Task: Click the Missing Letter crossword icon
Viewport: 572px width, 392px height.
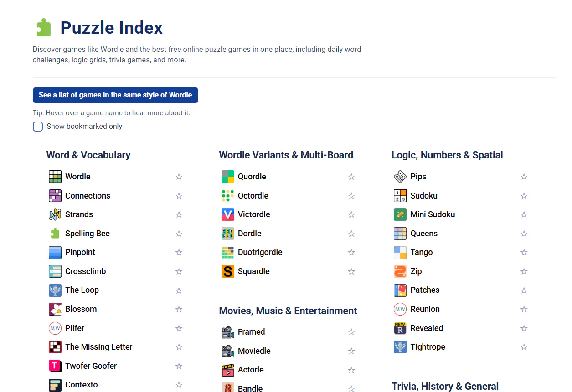Action: 55,347
